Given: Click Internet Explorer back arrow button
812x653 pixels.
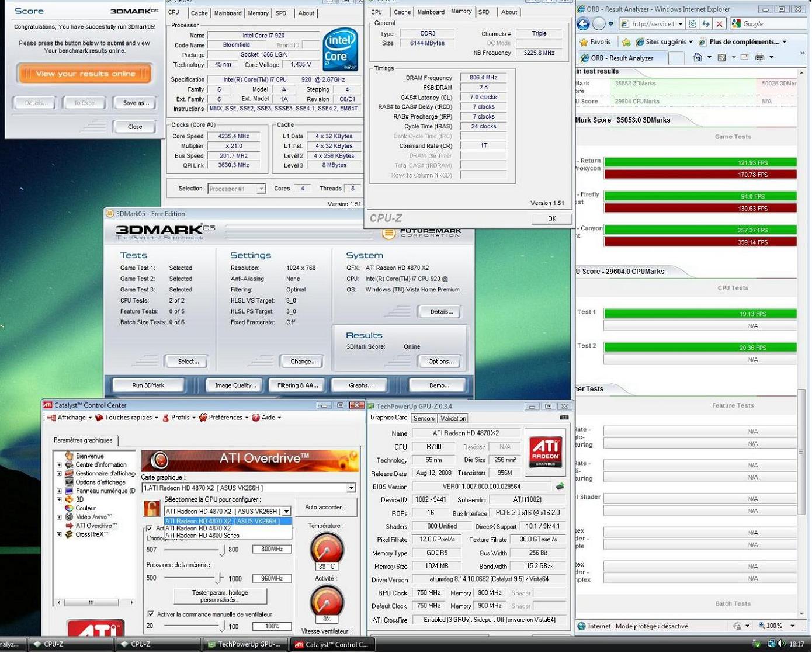Looking at the screenshot, I should click(583, 24).
